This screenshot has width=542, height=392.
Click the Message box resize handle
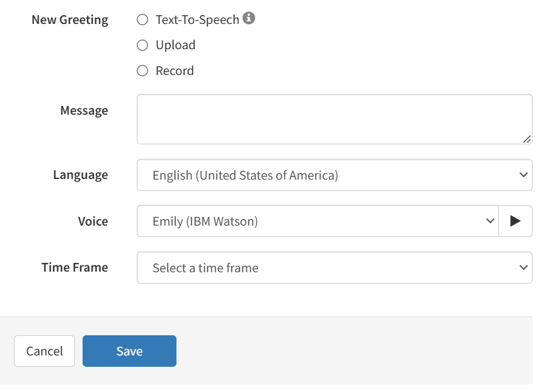526,139
